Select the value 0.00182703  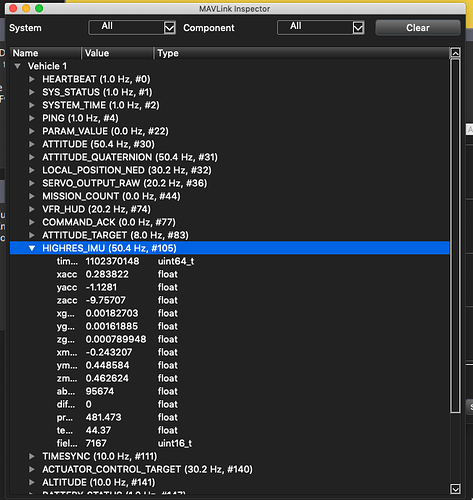112,313
